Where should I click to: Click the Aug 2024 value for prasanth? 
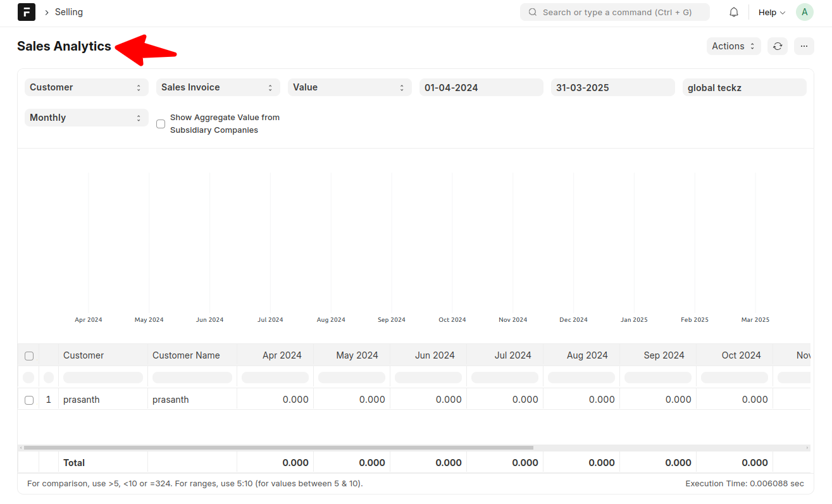602,400
